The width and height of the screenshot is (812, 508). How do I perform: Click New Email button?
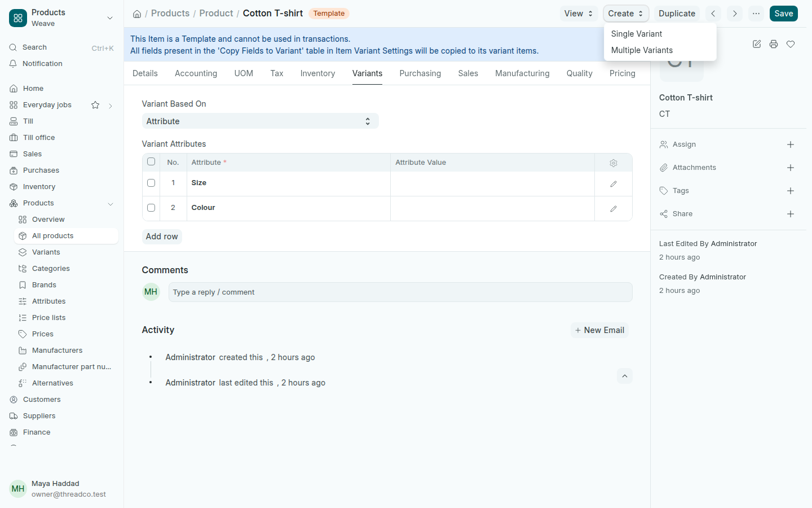point(599,330)
